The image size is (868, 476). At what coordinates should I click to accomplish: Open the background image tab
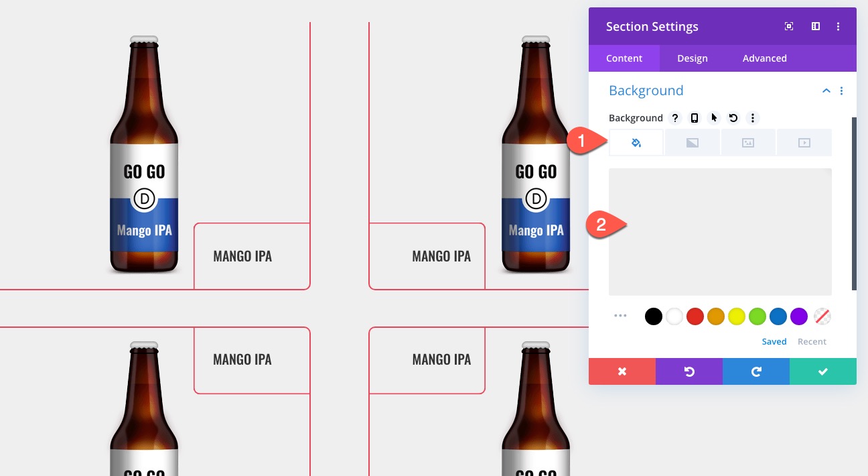coord(748,143)
